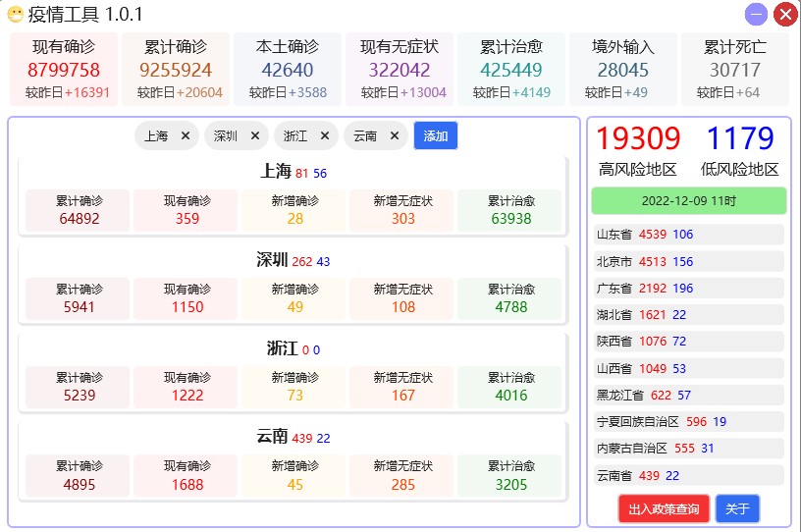
Task: Click 浙江 新增无症状 value 167
Action: [x=403, y=396]
